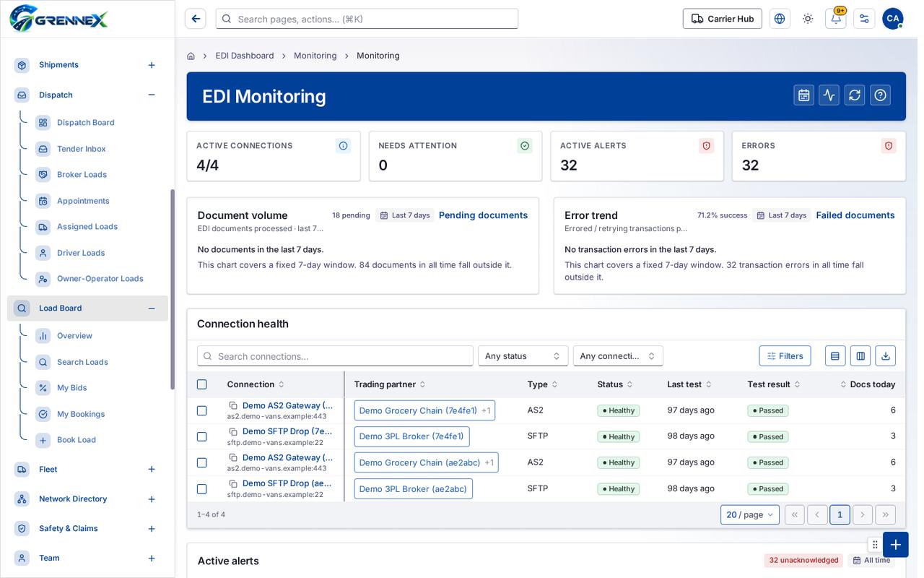Open the settings sliders icon
Screen dimensions: 924x578
[x=864, y=19]
